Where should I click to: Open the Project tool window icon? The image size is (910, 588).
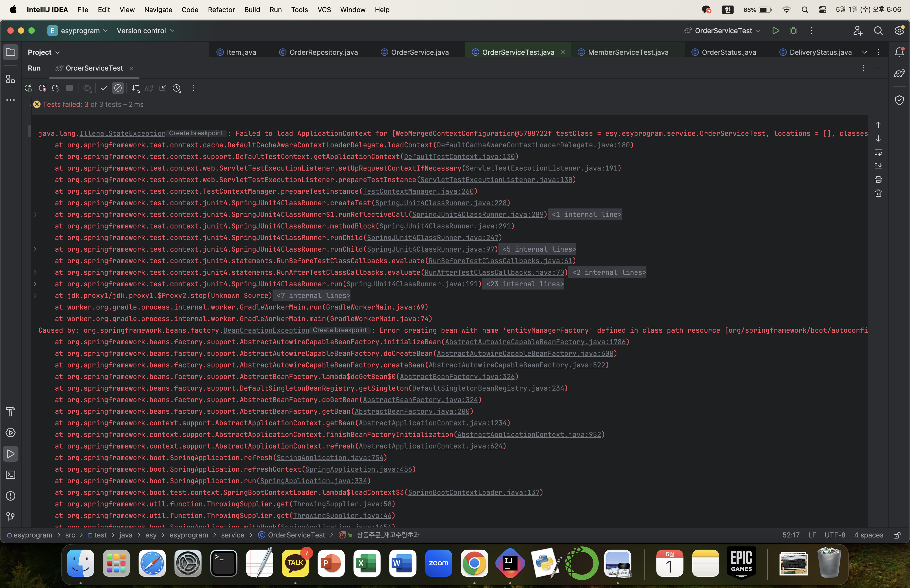point(11,52)
